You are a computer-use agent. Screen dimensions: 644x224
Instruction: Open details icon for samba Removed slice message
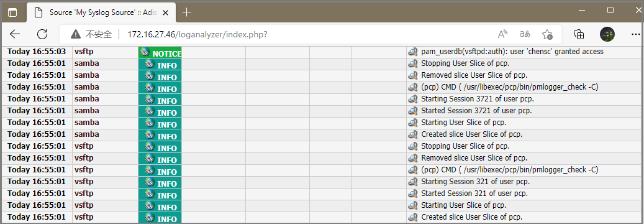click(x=412, y=75)
